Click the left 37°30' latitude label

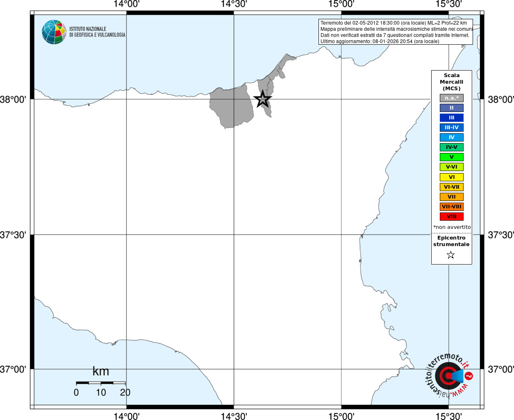click(13, 235)
